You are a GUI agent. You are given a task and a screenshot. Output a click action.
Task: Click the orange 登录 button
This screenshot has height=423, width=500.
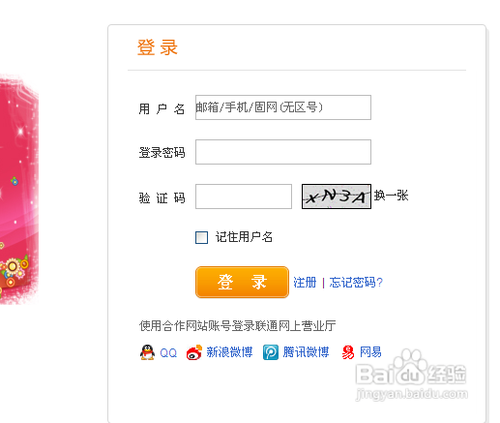coord(242,282)
